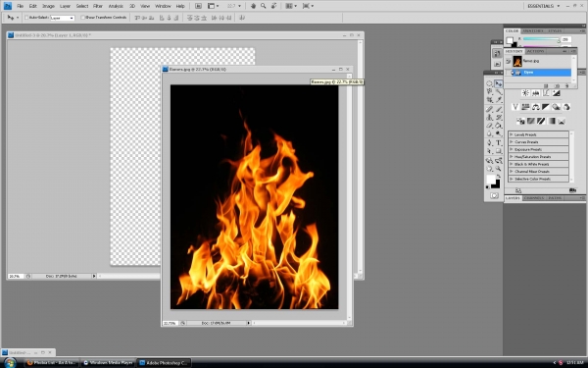The width and height of the screenshot is (588, 368).
Task: Add a Color Balance adjustment layer
Action: tap(536, 107)
